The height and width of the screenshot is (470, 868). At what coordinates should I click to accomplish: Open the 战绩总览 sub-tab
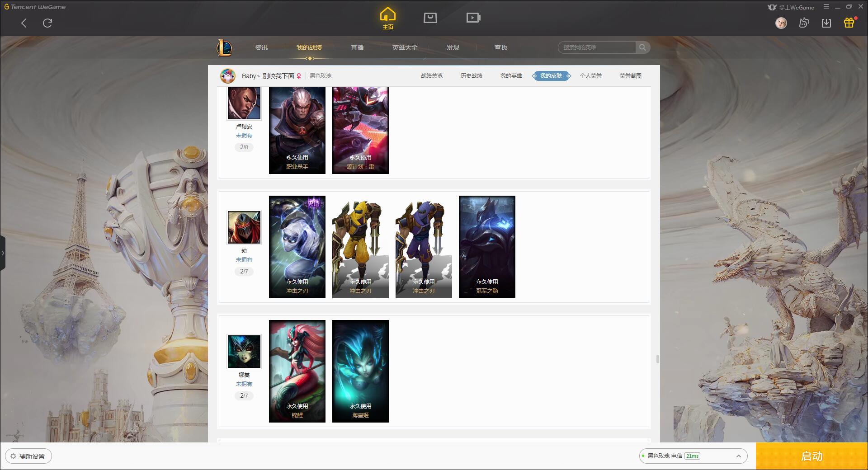[432, 76]
